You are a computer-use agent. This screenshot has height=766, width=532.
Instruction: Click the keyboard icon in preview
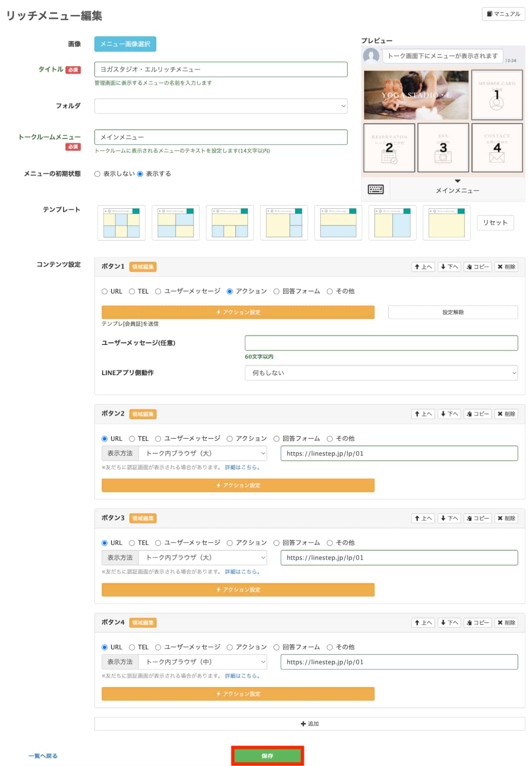tap(375, 189)
